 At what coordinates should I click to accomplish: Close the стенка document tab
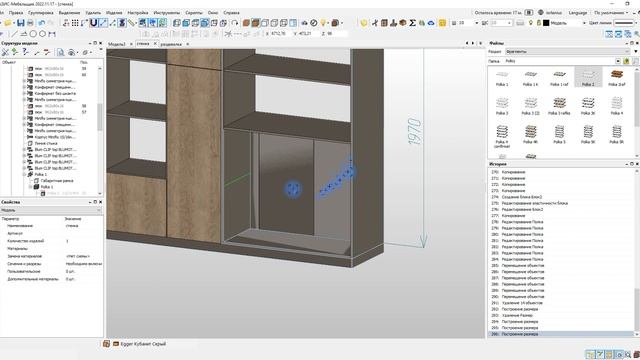[x=155, y=44]
